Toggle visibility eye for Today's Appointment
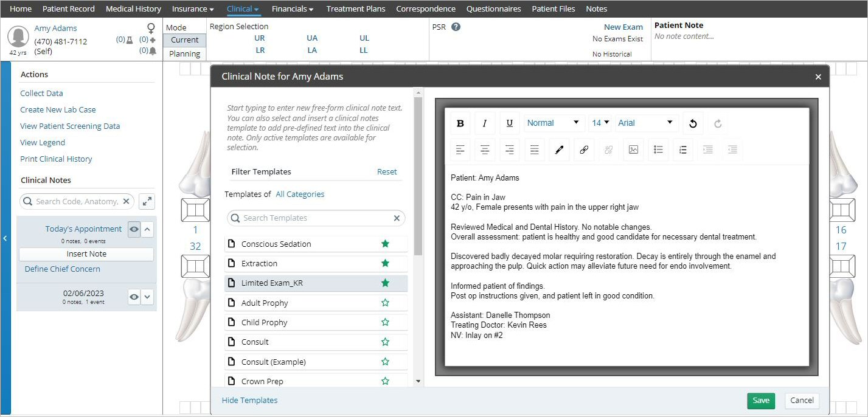The image size is (868, 417). [134, 229]
